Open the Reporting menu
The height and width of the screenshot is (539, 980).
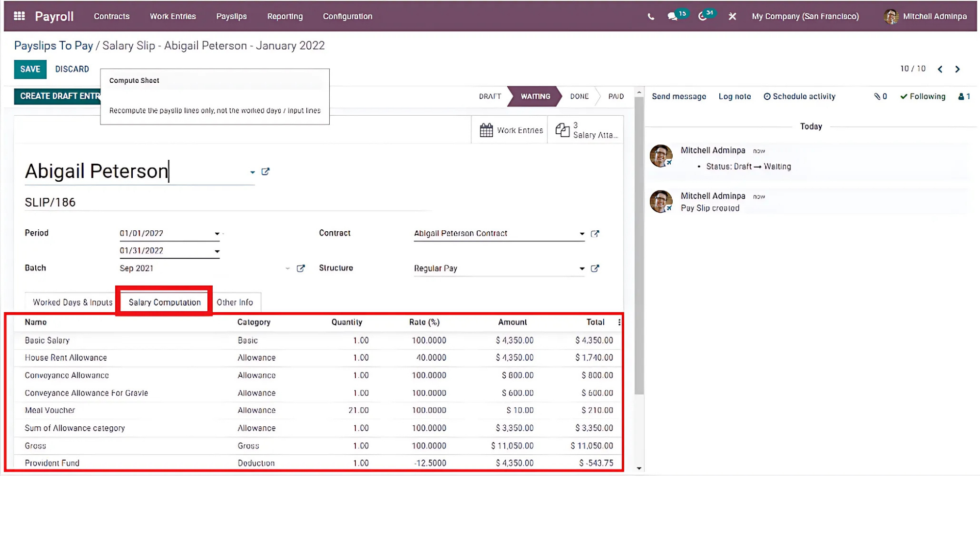tap(285, 16)
